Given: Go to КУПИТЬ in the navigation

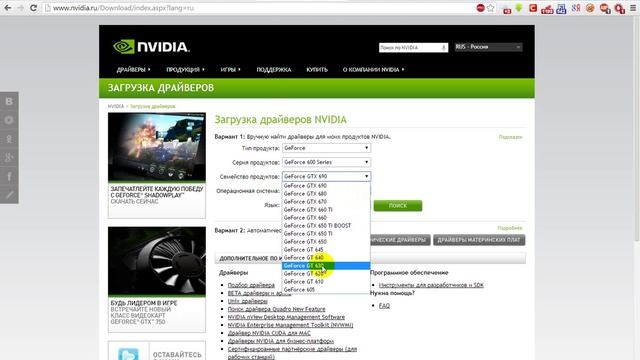Looking at the screenshot, I should [317, 70].
